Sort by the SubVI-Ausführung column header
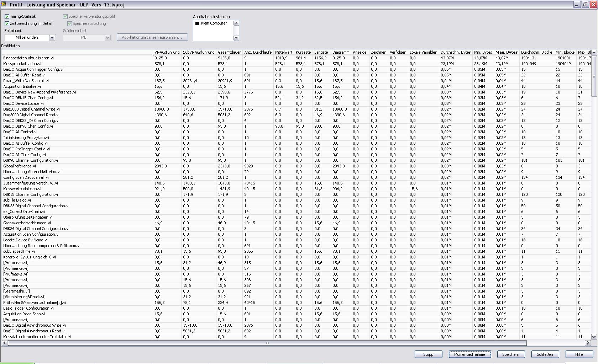The image size is (598, 364). (x=199, y=52)
